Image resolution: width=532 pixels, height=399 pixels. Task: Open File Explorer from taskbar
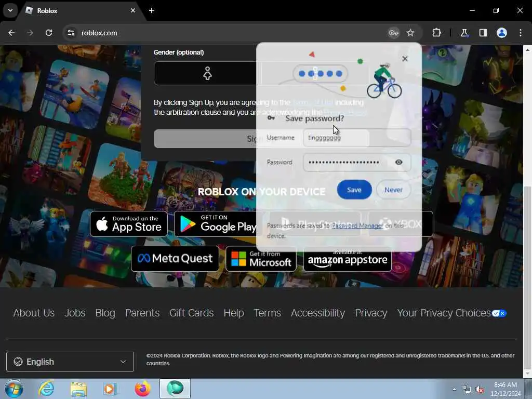click(79, 389)
